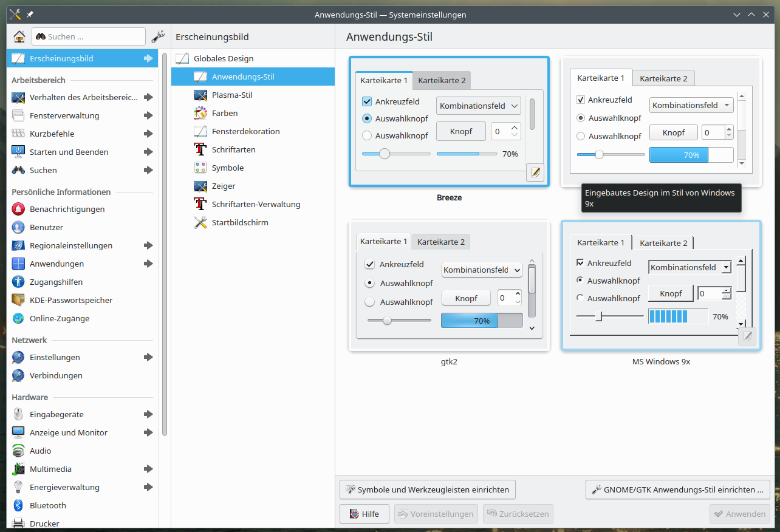Click the slider handle in Breeze preview
780x532 pixels.
pos(385,154)
